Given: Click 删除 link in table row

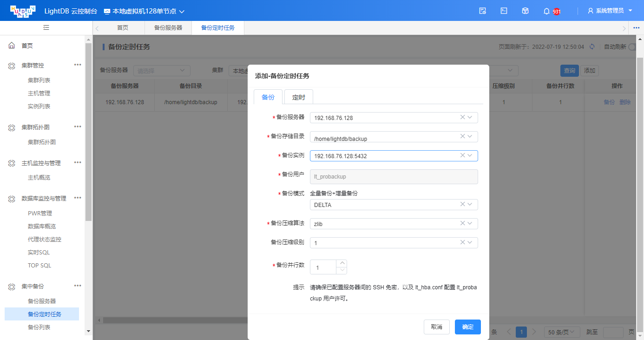Looking at the screenshot, I should (x=625, y=102).
